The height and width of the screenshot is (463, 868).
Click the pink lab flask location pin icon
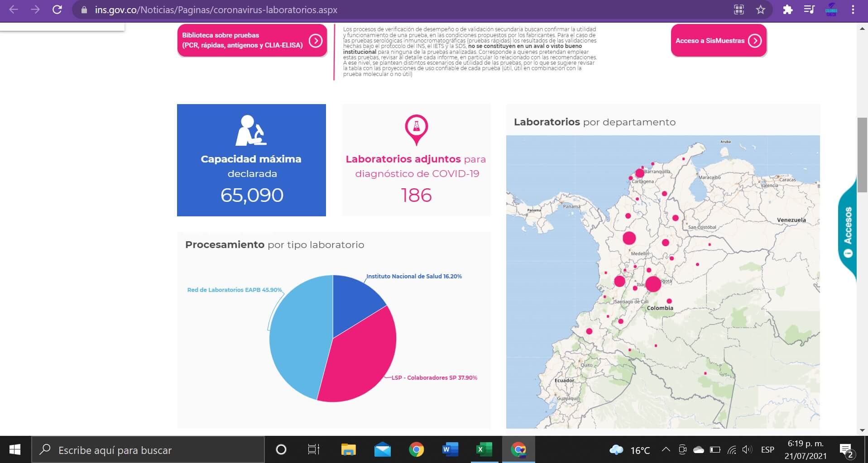pyautogui.click(x=417, y=130)
